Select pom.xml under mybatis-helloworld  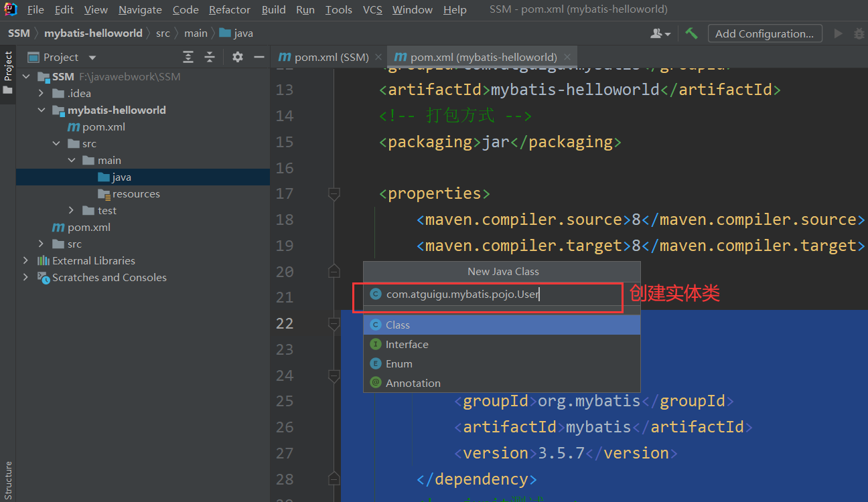pos(96,127)
